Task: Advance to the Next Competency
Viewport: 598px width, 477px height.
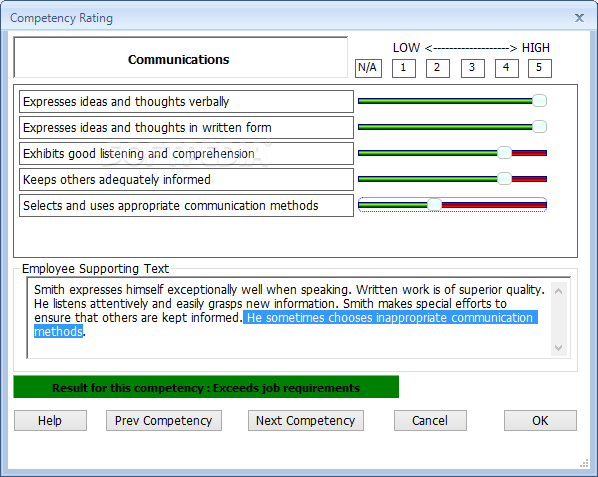Action: (305, 421)
